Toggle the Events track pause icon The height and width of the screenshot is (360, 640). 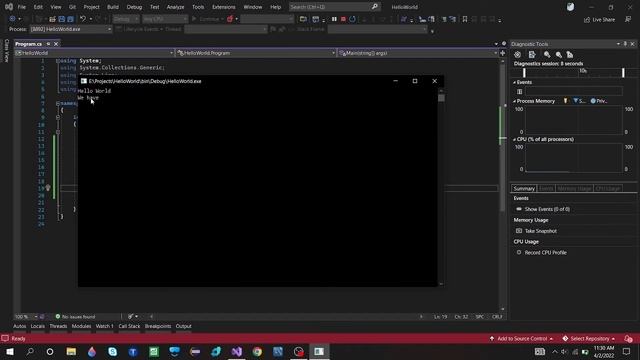pos(520,91)
